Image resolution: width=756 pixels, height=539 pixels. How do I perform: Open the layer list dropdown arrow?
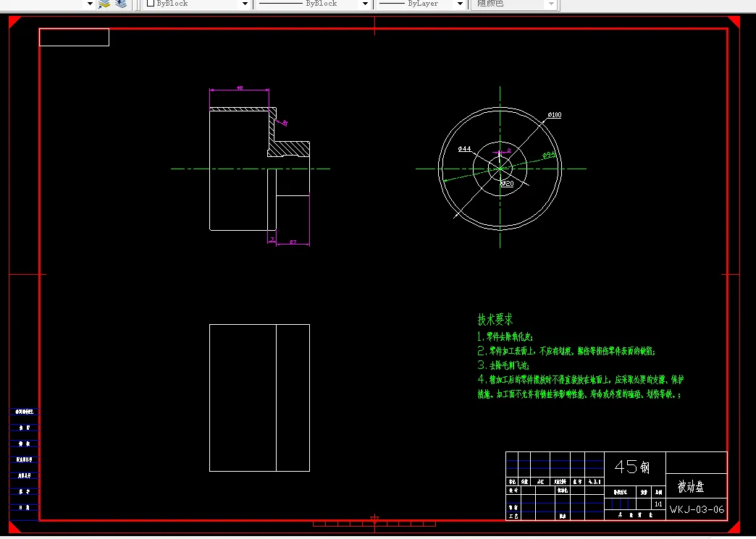[x=90, y=4]
